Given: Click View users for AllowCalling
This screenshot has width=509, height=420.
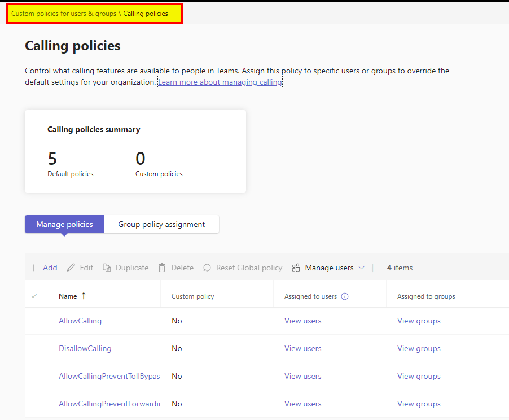Looking at the screenshot, I should point(303,321).
